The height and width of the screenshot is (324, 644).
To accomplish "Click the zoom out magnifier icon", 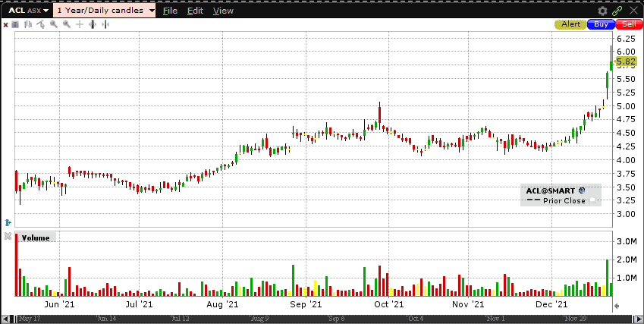I will tap(67, 24).
